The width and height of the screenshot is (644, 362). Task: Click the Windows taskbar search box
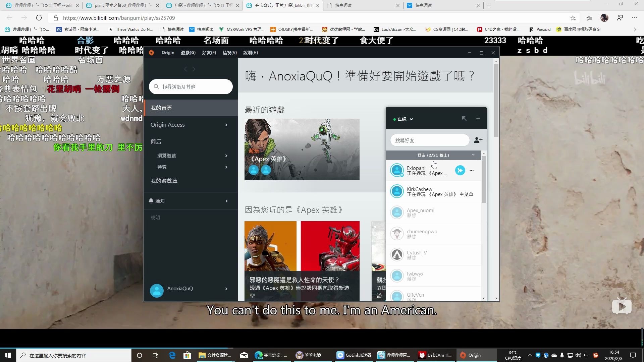pos(74,355)
